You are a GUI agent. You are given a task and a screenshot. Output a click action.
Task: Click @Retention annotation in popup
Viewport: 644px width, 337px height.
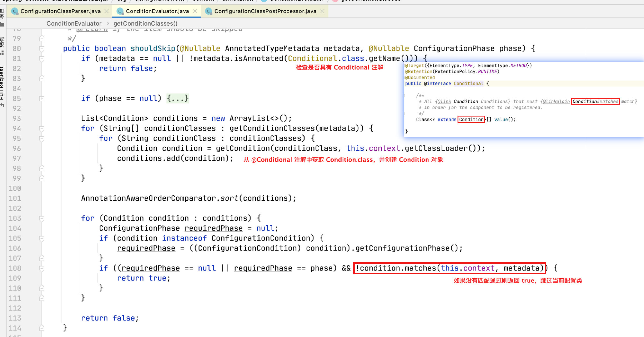(419, 71)
